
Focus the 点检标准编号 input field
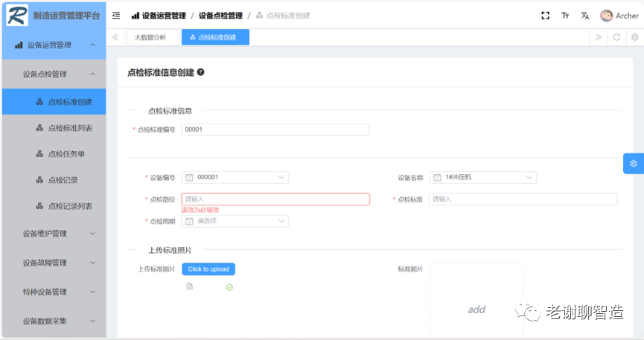275,129
